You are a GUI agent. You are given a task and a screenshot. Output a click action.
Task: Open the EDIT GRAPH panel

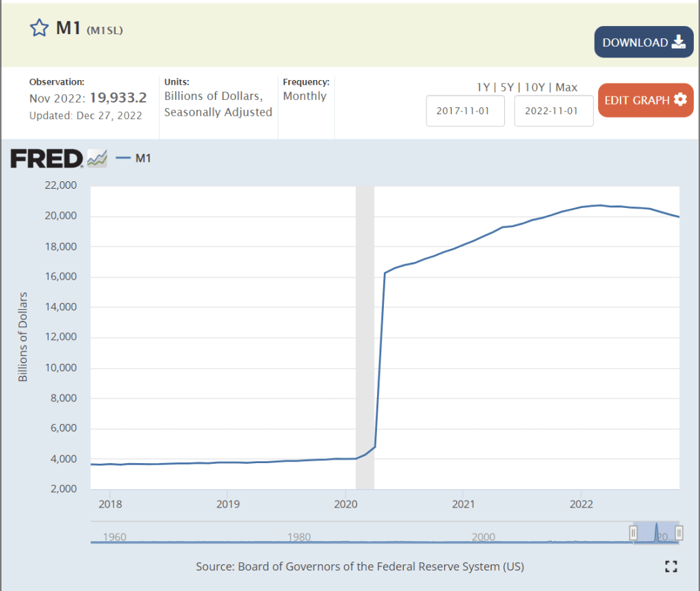tap(637, 100)
